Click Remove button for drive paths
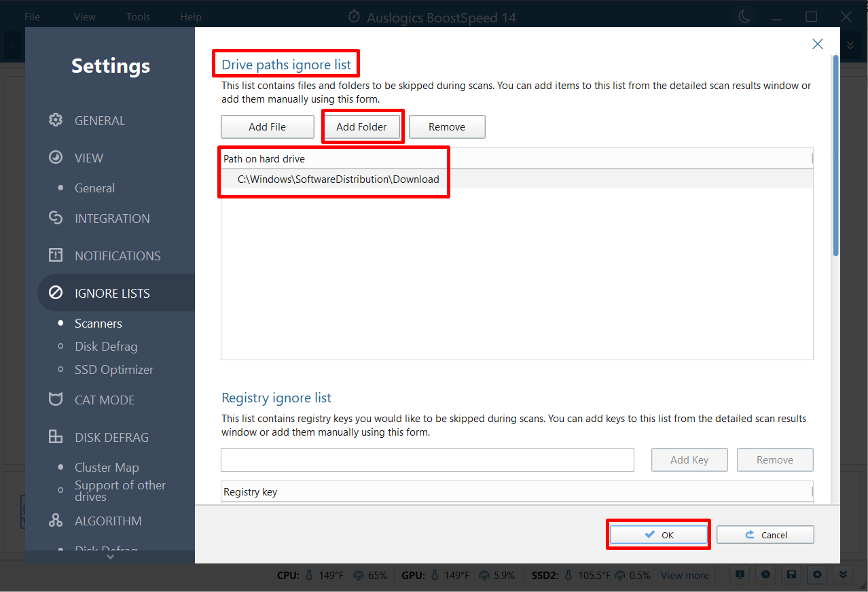868x592 pixels. (x=447, y=127)
